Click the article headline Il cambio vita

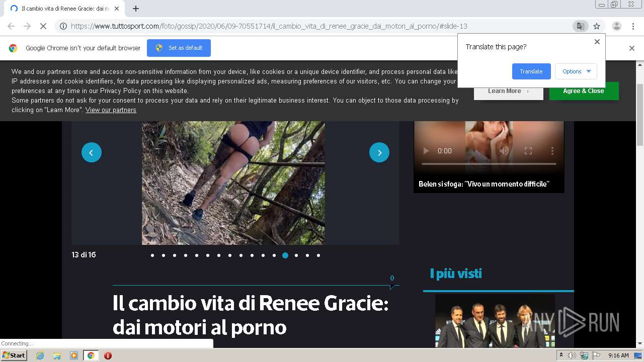click(x=251, y=316)
